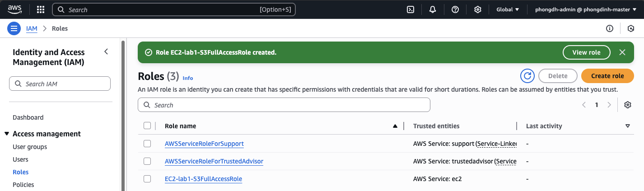Viewport: 644px width, 191px height.
Task: Open the phongdh-admin account dropdown
Action: tap(586, 9)
